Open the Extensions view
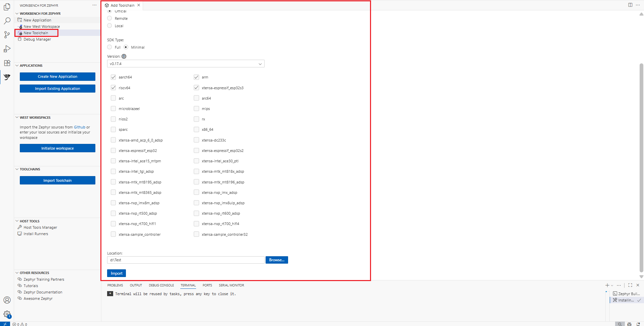The image size is (644, 326). [7, 63]
